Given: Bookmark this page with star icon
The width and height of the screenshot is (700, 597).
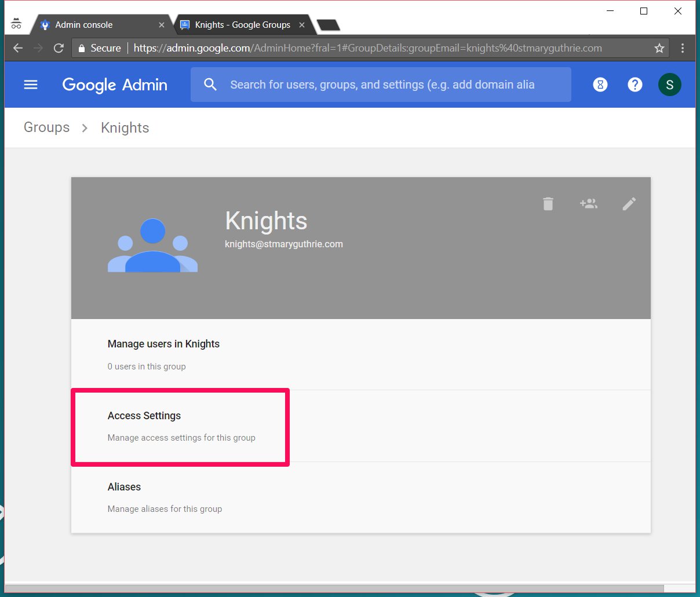Looking at the screenshot, I should pos(659,48).
